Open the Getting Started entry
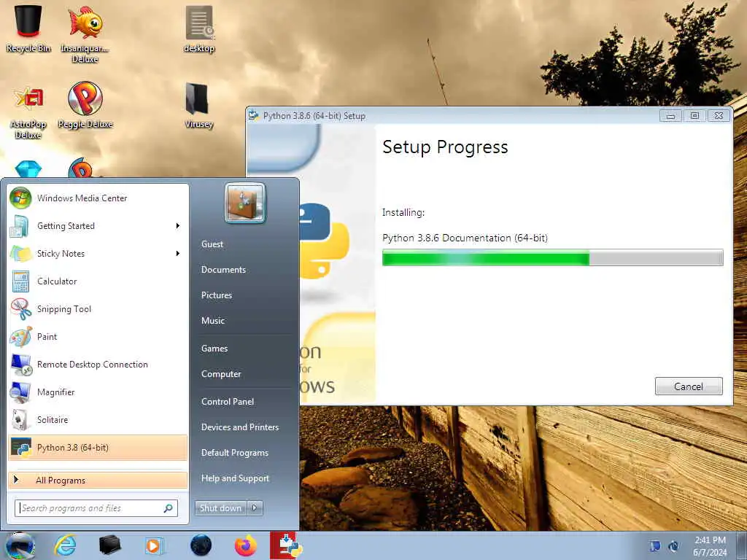 pyautogui.click(x=98, y=226)
